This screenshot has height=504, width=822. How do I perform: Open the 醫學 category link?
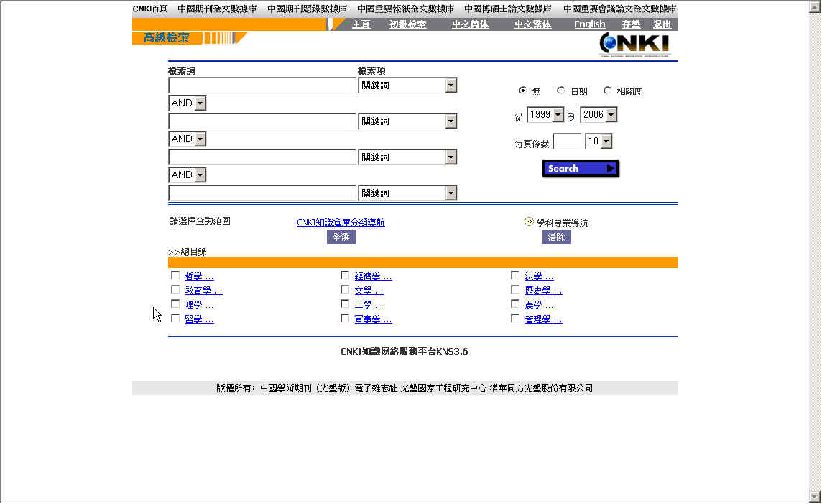click(199, 319)
